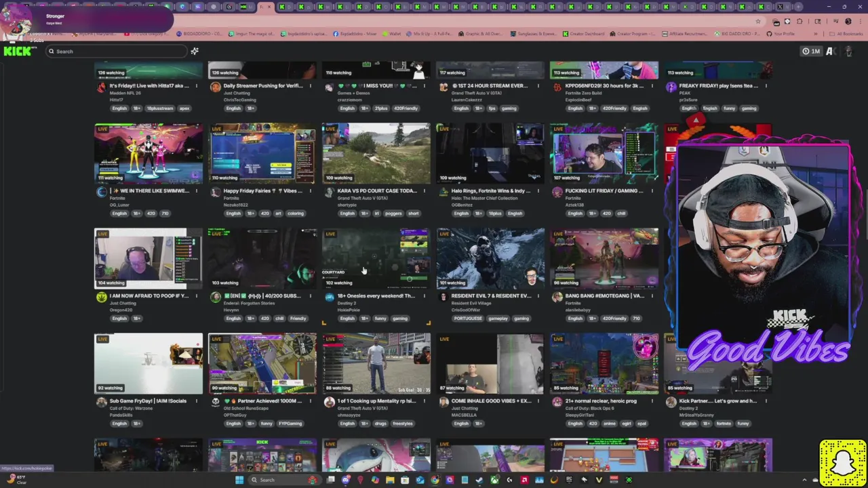This screenshot has width=868, height=488.
Task: Click the sparkle icon beside the search bar
Action: pos(195,52)
